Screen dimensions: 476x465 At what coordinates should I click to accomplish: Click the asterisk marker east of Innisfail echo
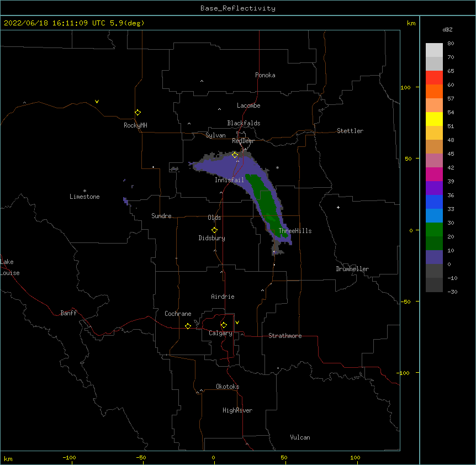click(x=277, y=167)
